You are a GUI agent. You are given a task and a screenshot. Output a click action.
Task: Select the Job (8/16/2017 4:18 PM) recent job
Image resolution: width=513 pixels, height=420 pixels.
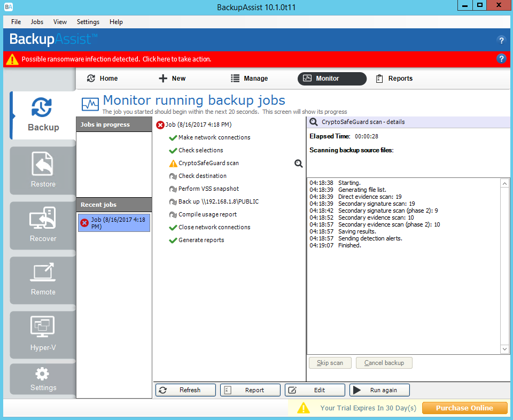tap(114, 223)
